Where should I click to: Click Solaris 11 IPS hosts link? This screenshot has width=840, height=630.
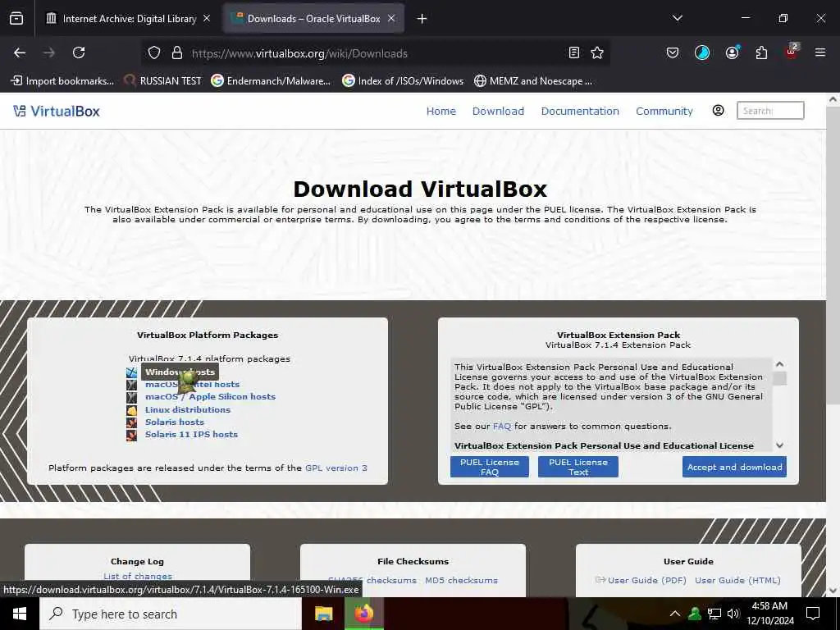tap(191, 435)
